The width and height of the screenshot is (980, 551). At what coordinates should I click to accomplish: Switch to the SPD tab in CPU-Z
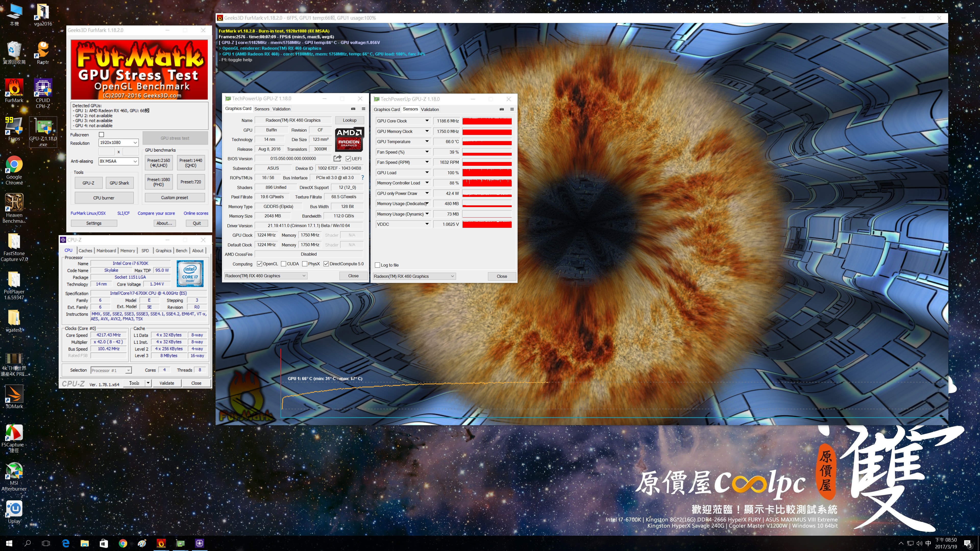tap(145, 251)
